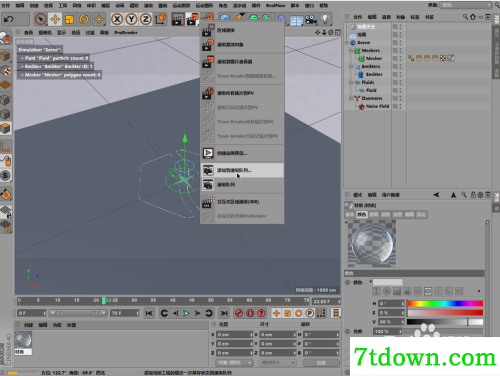This screenshot has height=376, width=500.
Task: Click the Light bulb icon
Action: click(325, 19)
